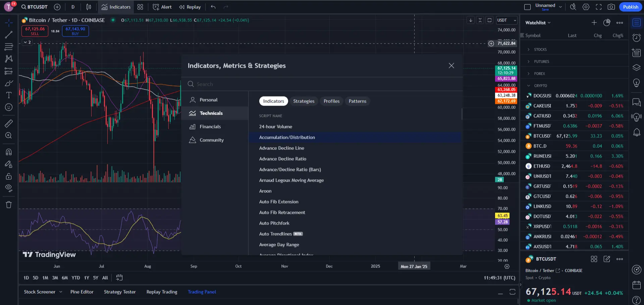Select the trend line drawing tool
Screen dimensions: 644x305
9,35
